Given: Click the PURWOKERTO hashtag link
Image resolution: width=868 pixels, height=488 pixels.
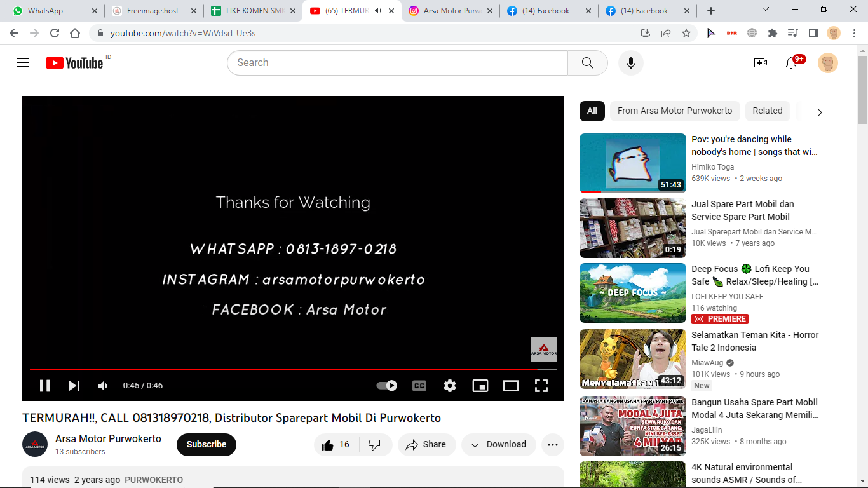Looking at the screenshot, I should click(154, 480).
